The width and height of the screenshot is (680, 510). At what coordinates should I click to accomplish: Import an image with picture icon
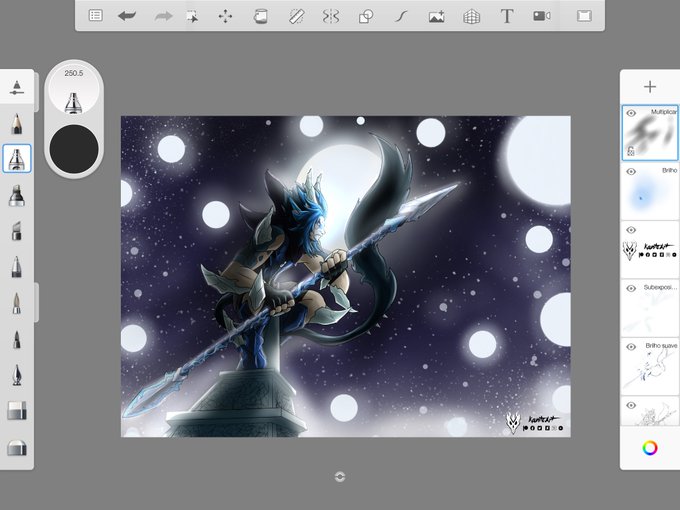[436, 16]
